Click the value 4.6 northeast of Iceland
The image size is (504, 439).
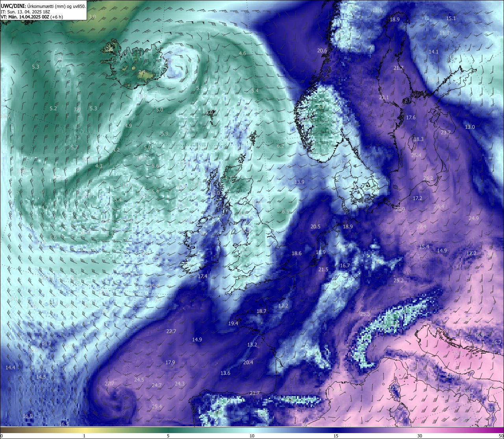243,54
